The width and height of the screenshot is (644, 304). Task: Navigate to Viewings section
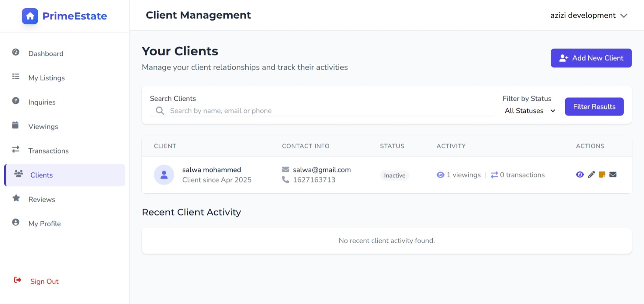[43, 127]
